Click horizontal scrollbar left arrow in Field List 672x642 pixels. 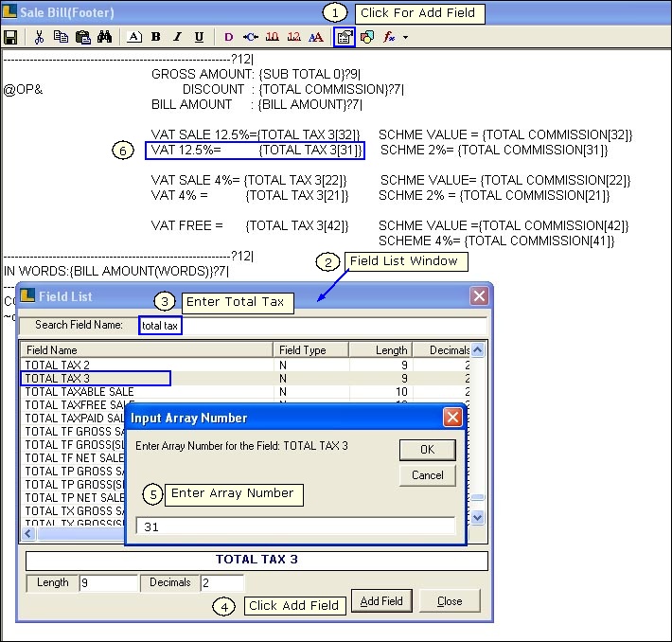pyautogui.click(x=28, y=534)
